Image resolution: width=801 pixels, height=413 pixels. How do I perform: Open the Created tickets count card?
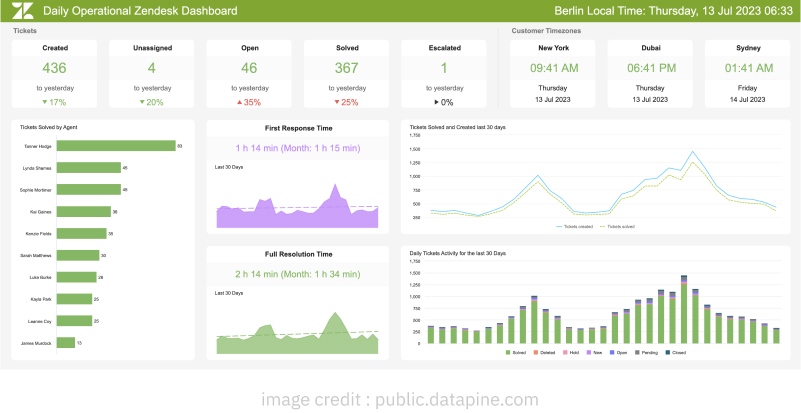pyautogui.click(x=54, y=74)
